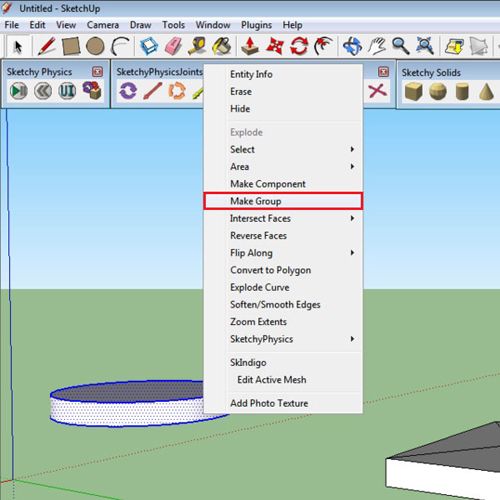Click the Get Models toolbar icon
This screenshot has width=500, height=500.
(x=454, y=46)
